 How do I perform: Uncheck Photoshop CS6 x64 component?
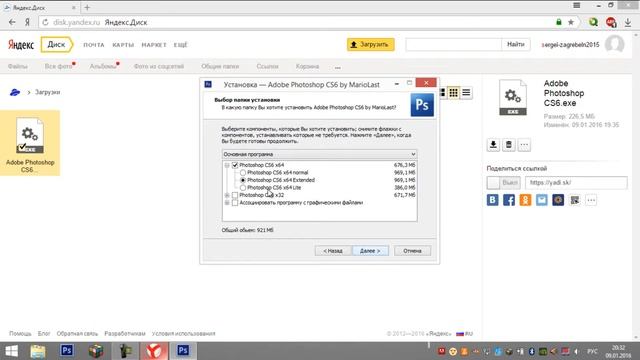tap(235, 165)
